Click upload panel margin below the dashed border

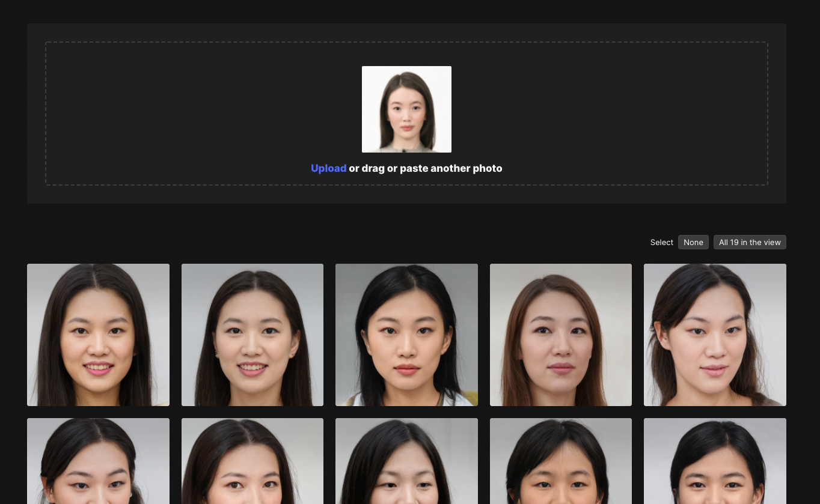coord(406,195)
